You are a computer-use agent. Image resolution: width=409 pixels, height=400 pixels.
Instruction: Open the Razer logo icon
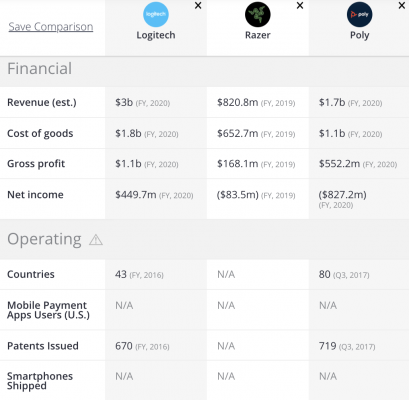tap(258, 14)
